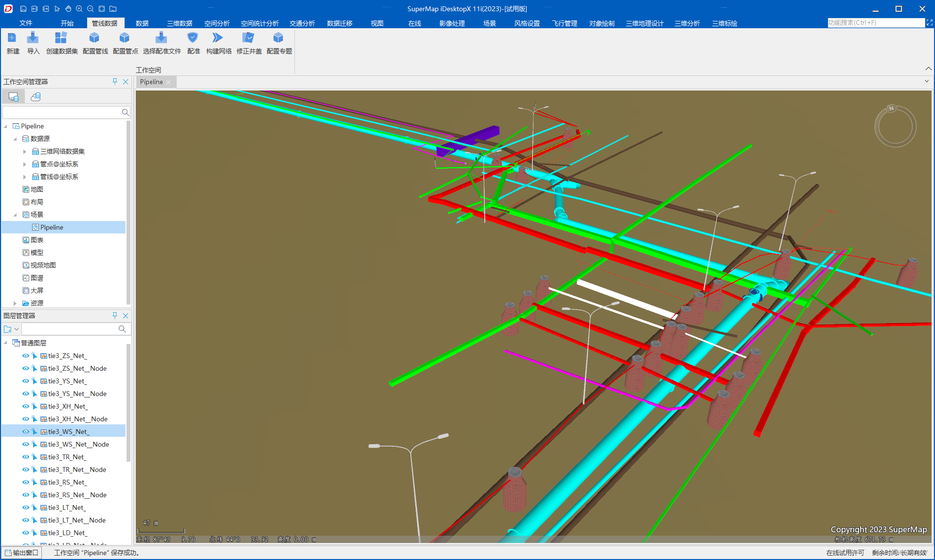Switch to local workspace datasource view icon
The height and width of the screenshot is (560, 935).
click(x=14, y=97)
